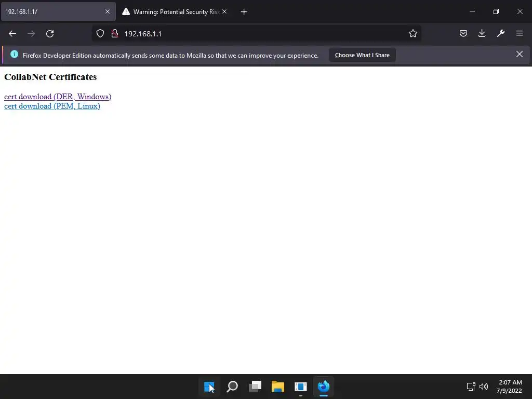Open the Windows Start menu
Screen dimensions: 532x399
209,387
